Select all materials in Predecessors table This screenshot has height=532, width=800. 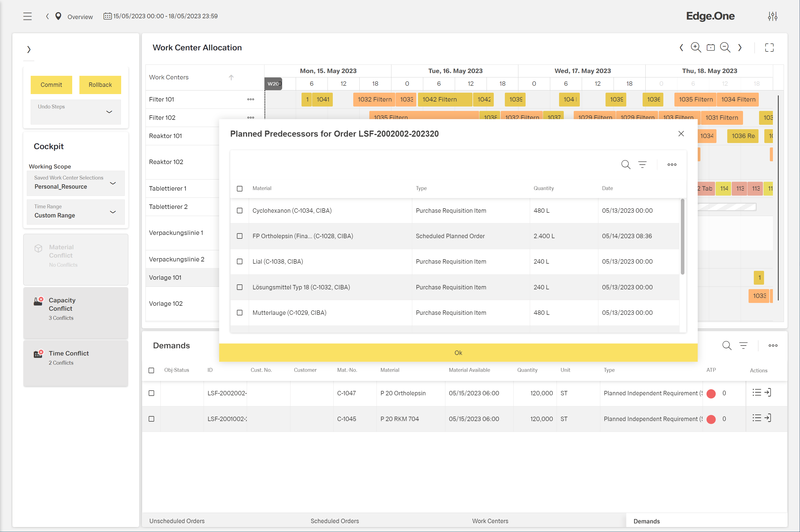tap(240, 189)
